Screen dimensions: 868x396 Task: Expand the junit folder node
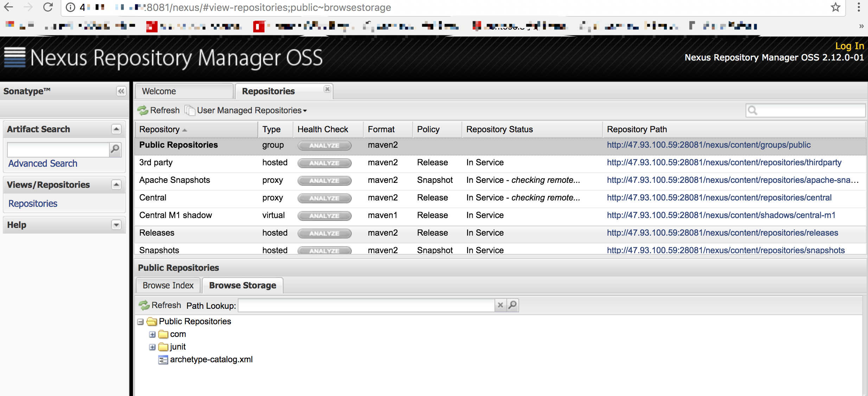click(x=152, y=347)
